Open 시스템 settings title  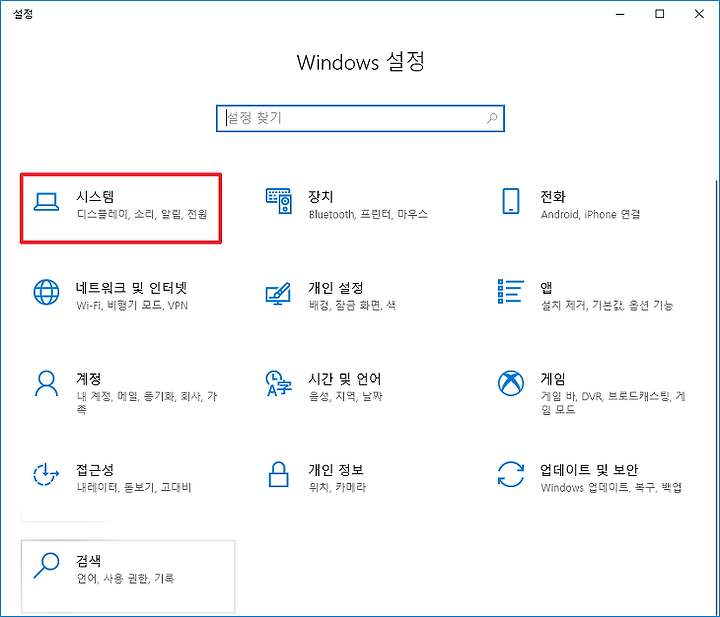tap(95, 196)
